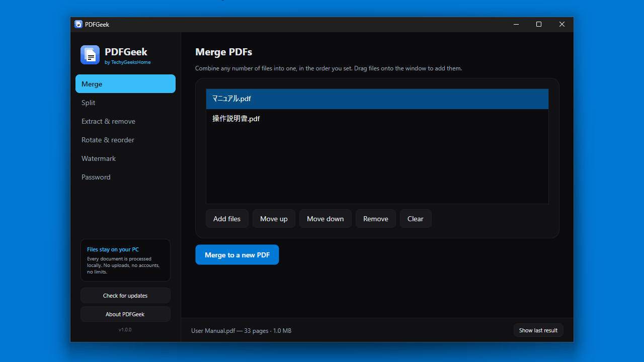The height and width of the screenshot is (362, 644).
Task: Check for updates
Action: [x=125, y=296]
